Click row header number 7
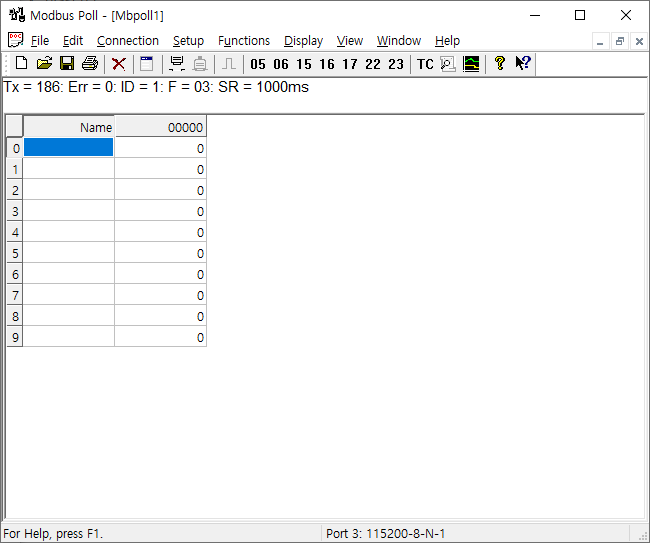 [15, 295]
